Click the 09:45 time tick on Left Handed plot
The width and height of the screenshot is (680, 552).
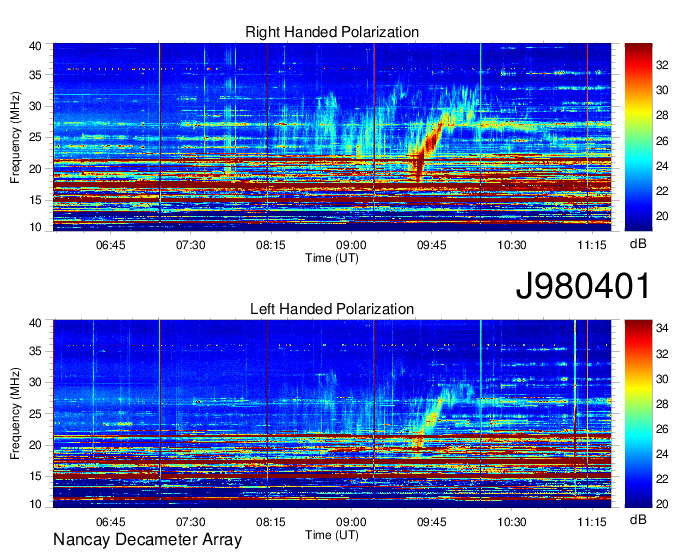[432, 522]
